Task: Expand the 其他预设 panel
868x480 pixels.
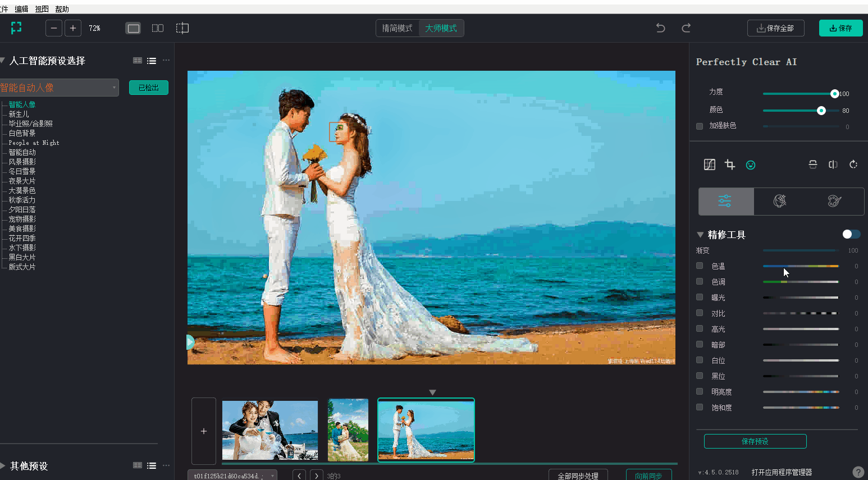Action: [x=3, y=465]
